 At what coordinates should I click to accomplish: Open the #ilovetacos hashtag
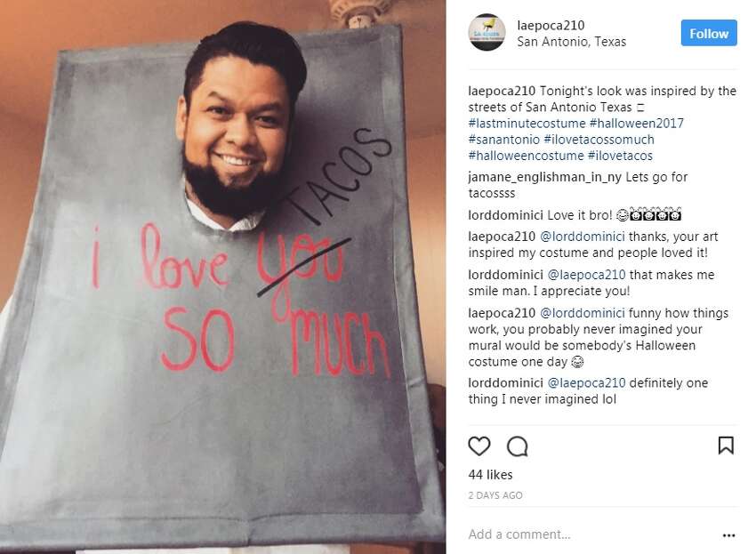coord(620,156)
